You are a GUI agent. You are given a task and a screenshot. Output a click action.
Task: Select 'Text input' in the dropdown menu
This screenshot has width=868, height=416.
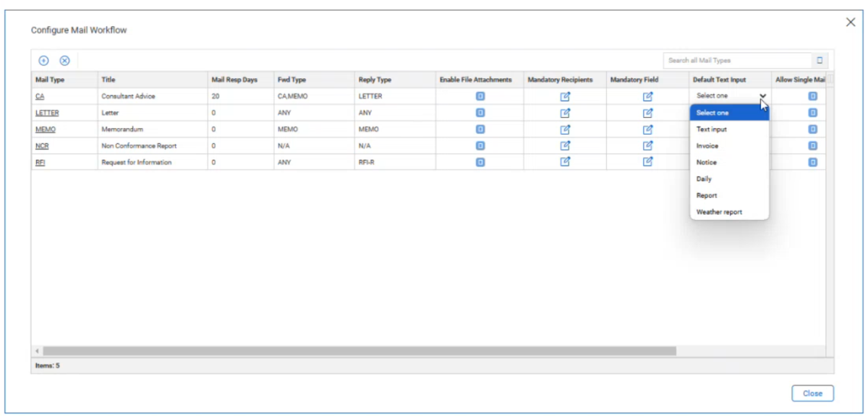click(x=712, y=130)
